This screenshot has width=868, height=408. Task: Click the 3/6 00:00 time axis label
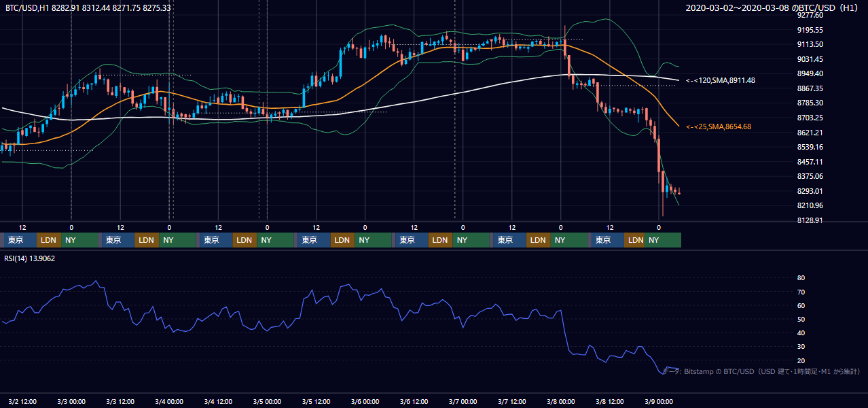click(365, 401)
